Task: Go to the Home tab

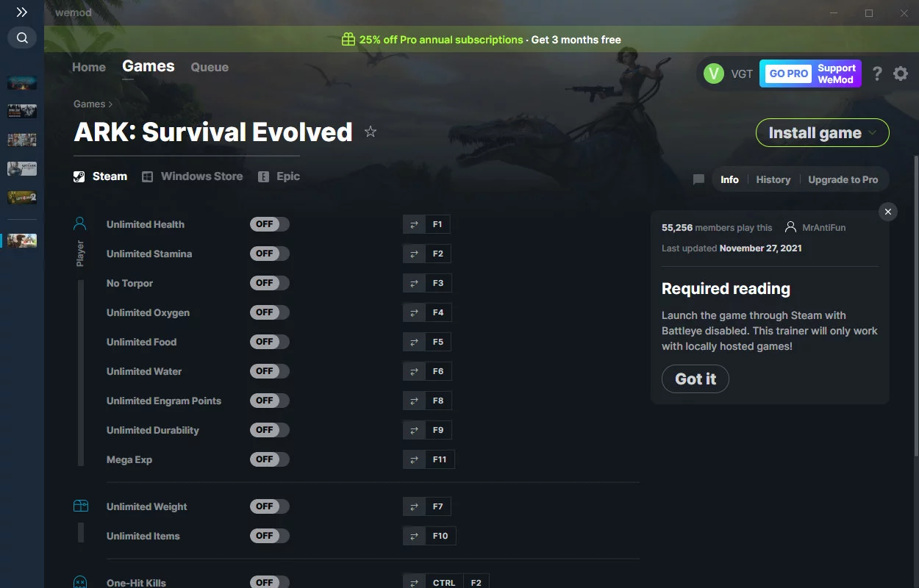Action: [x=89, y=67]
